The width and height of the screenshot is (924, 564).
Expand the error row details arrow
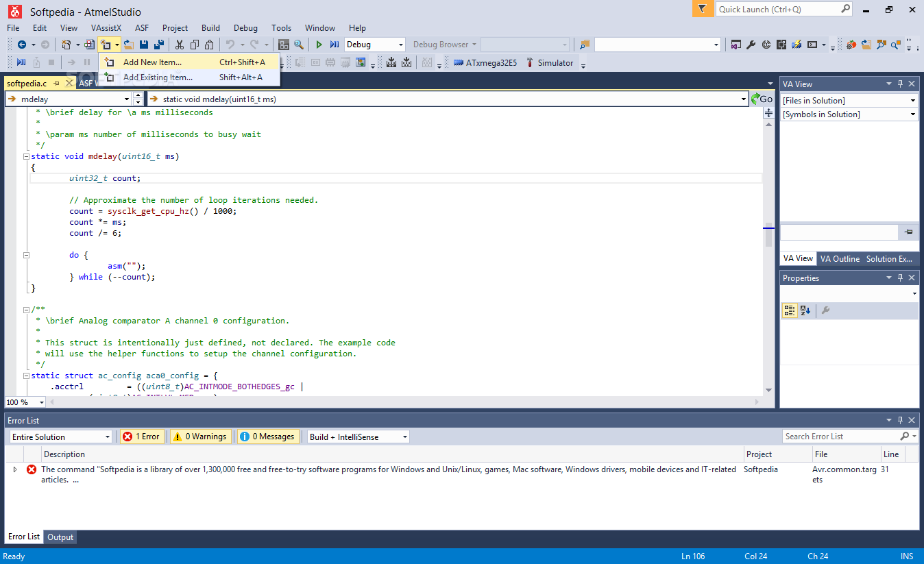point(15,469)
